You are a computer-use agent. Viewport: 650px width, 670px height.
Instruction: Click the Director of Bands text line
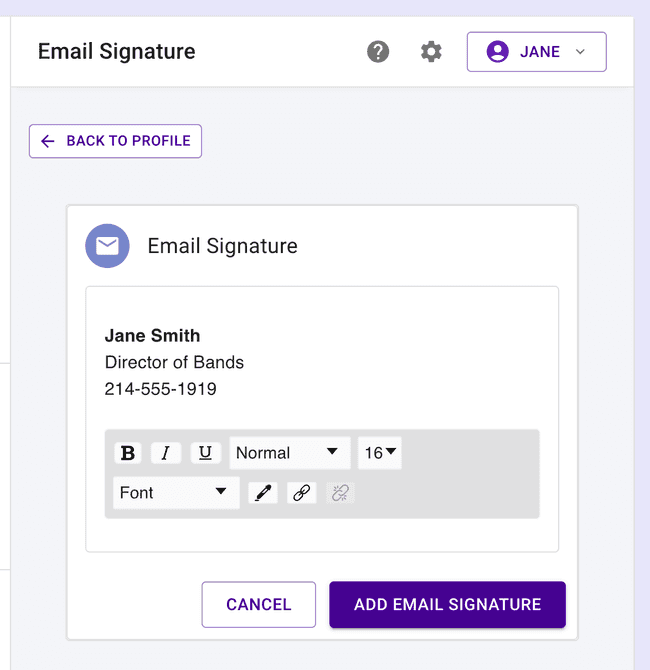pyautogui.click(x=174, y=362)
